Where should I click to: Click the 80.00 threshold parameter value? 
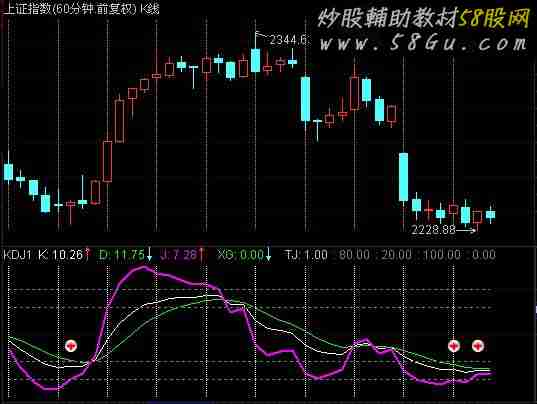coord(354,254)
